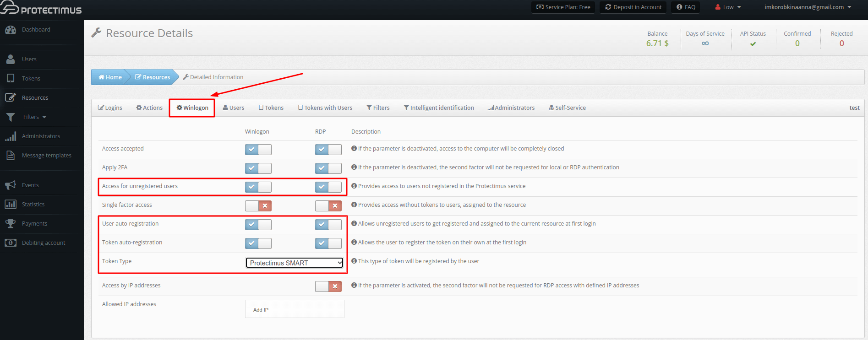Click the Resources sidebar edit icon
The image size is (868, 340).
[x=11, y=97]
